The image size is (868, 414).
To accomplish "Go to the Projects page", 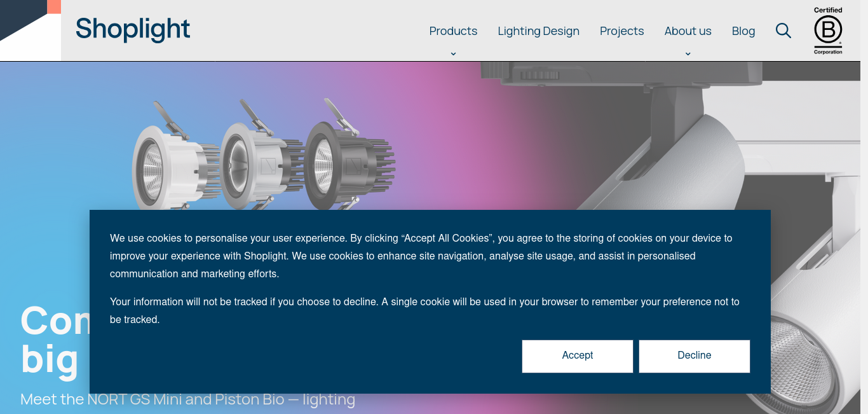I will tap(621, 31).
